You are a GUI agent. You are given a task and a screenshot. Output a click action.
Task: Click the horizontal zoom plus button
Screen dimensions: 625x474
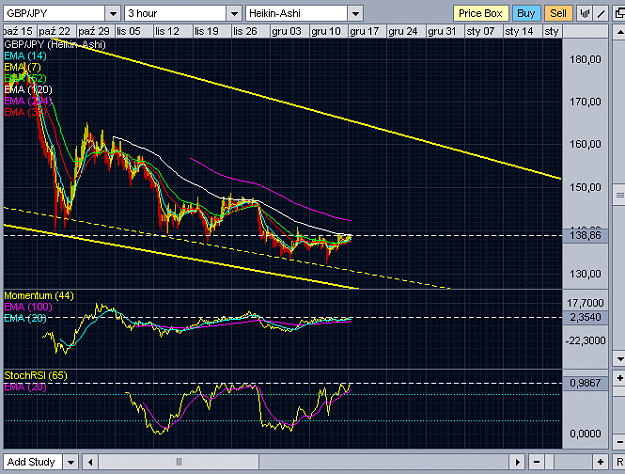(600, 462)
